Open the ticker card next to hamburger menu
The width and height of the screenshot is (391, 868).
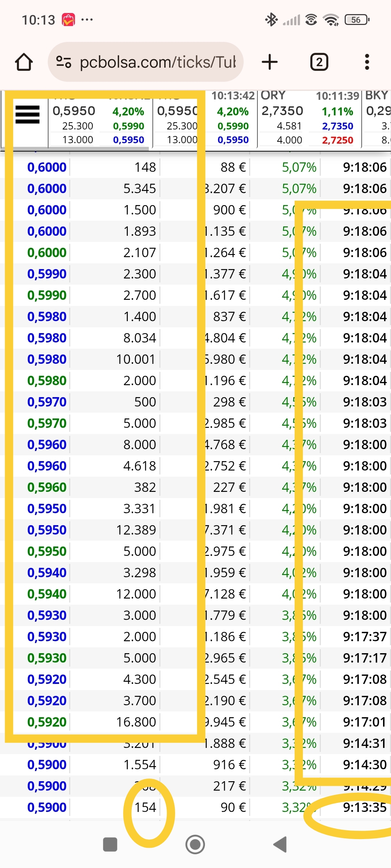(x=100, y=119)
